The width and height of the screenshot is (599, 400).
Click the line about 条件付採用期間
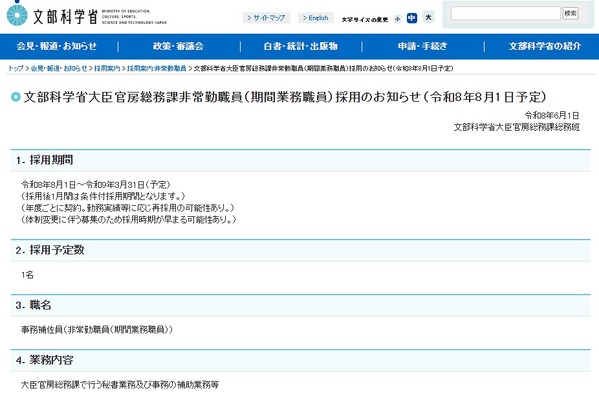[103, 196]
